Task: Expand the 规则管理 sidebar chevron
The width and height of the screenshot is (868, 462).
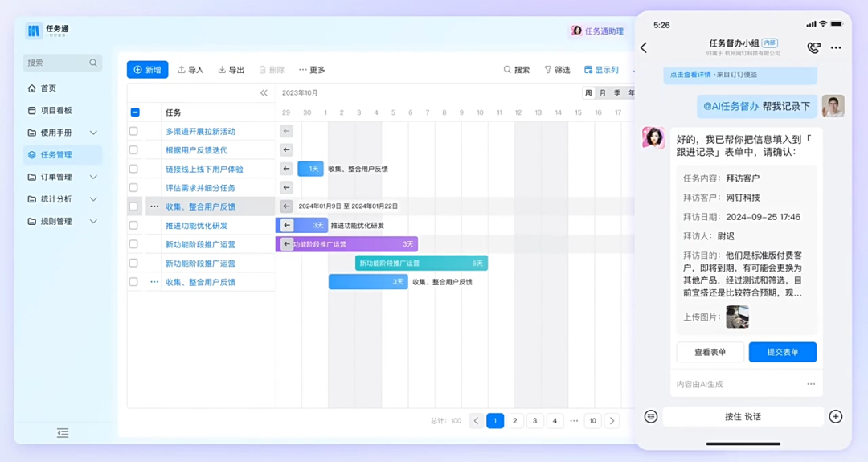Action: [x=93, y=221]
